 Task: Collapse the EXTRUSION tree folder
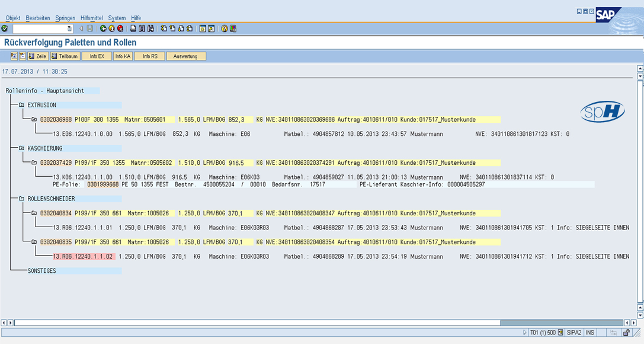[x=21, y=105]
